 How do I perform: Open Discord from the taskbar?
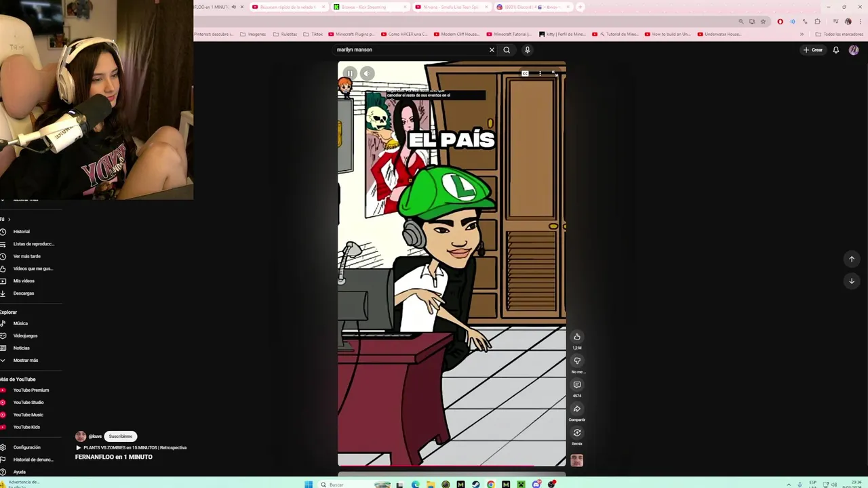(536, 484)
